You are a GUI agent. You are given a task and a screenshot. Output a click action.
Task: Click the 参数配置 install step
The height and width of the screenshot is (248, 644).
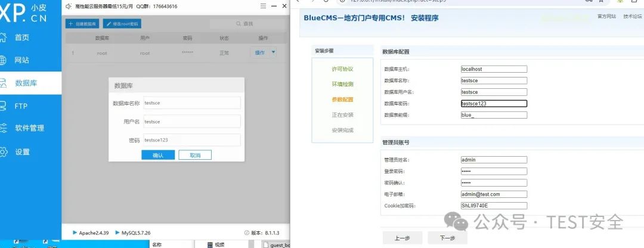[342, 100]
